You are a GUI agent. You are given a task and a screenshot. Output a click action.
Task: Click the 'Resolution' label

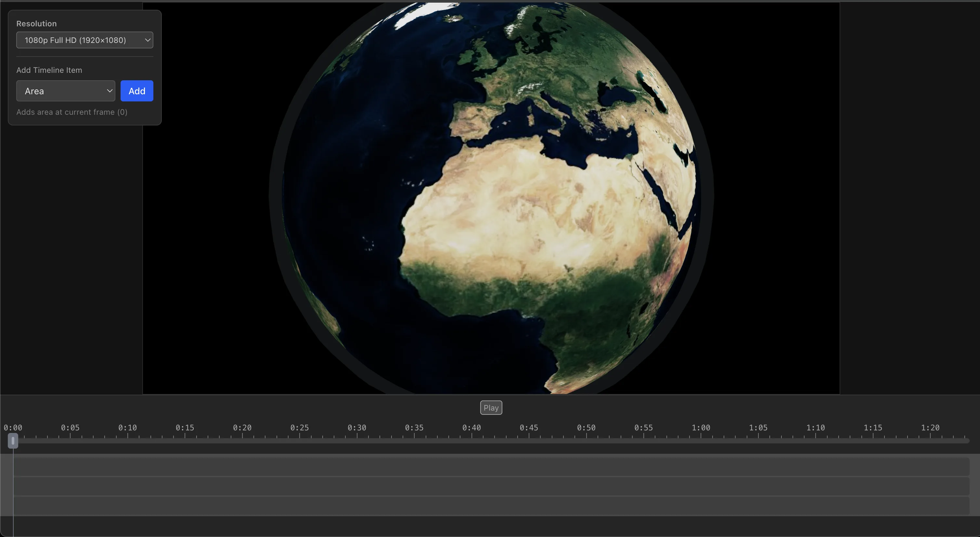pyautogui.click(x=36, y=24)
